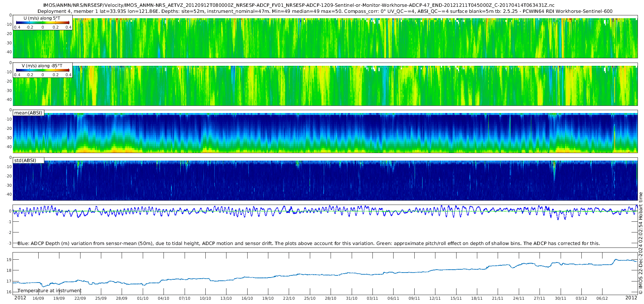Click the 01/10 date tick label
This screenshot has height=304, width=644.
[x=143, y=298]
